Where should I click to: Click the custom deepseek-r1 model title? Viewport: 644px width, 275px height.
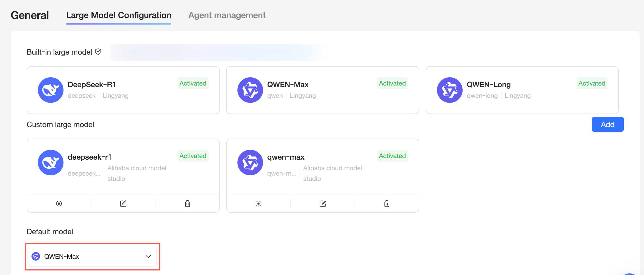[89, 157]
